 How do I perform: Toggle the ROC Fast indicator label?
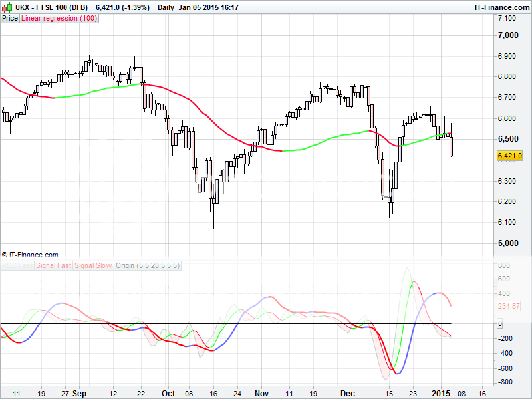tap(17, 266)
